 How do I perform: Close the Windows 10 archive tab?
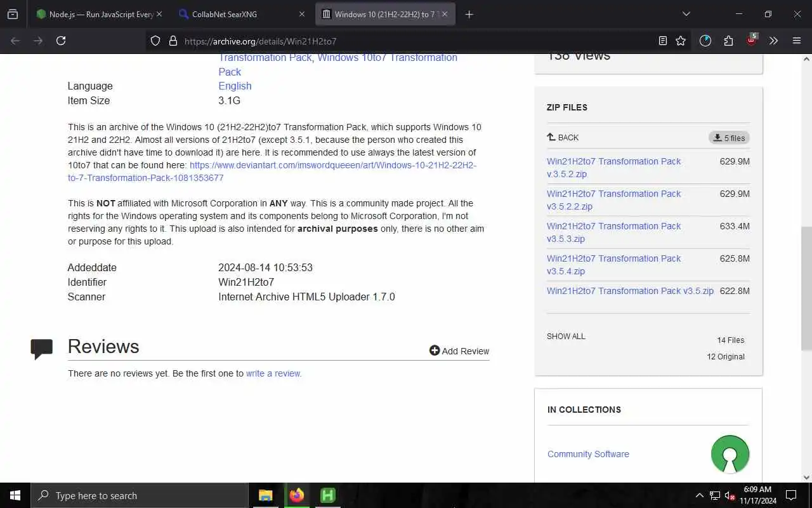[445, 14]
